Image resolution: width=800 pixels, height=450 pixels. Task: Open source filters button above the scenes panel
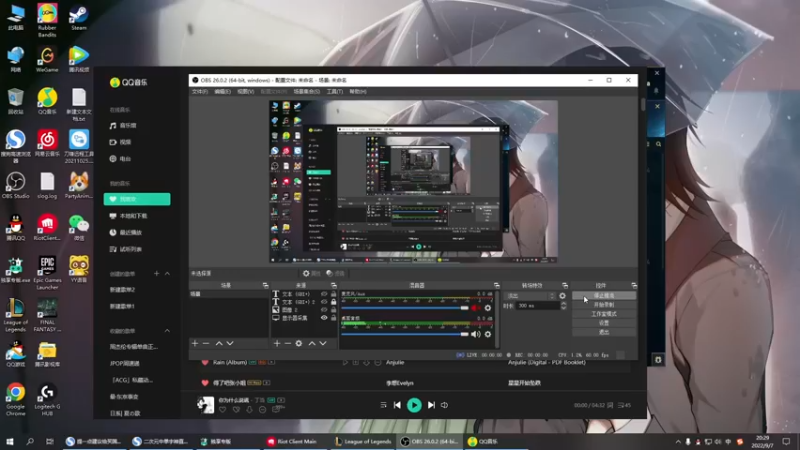[x=335, y=273]
